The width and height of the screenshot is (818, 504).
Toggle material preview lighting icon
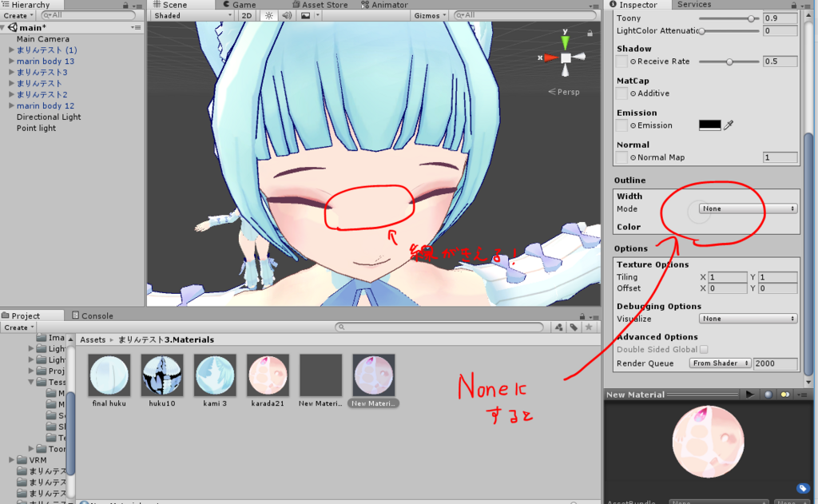784,395
